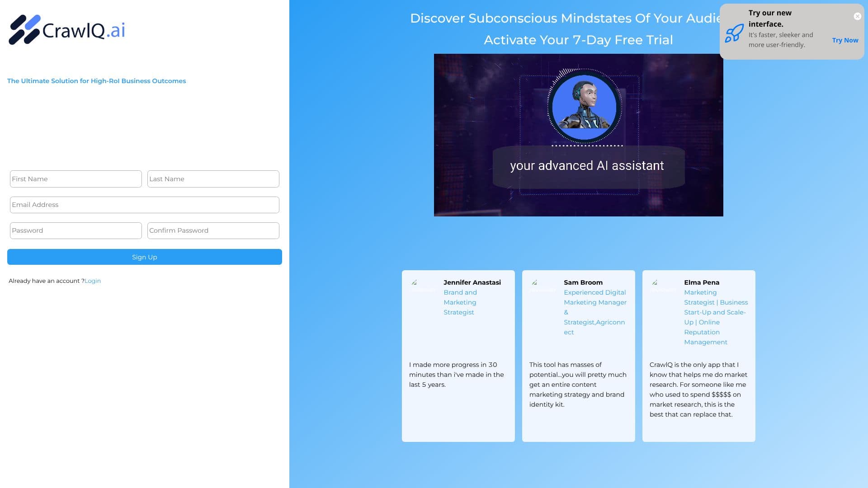Select the name Jennifer Anastasi
This screenshot has width=868, height=488.
tap(472, 282)
